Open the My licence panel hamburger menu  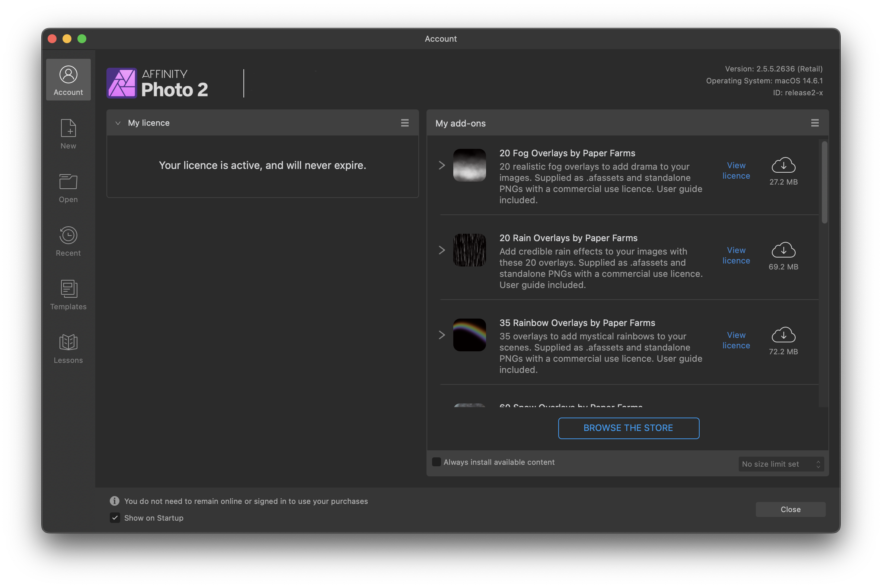click(x=405, y=123)
